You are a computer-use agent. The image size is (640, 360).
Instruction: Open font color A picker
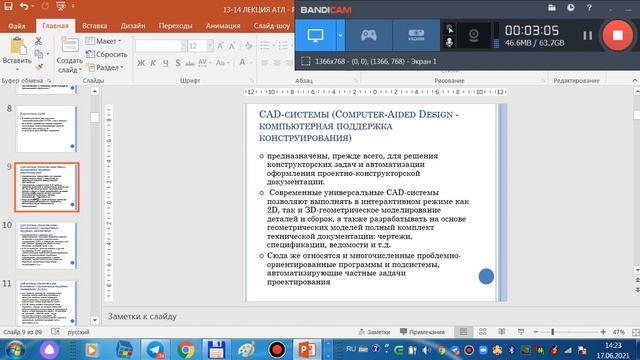pyautogui.click(x=242, y=63)
